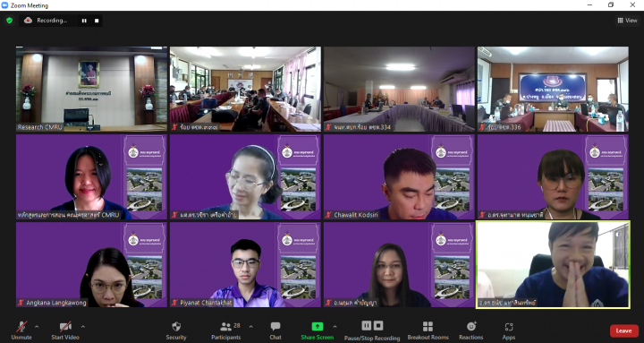Expand audio options arrow beside Unmute

(x=37, y=327)
